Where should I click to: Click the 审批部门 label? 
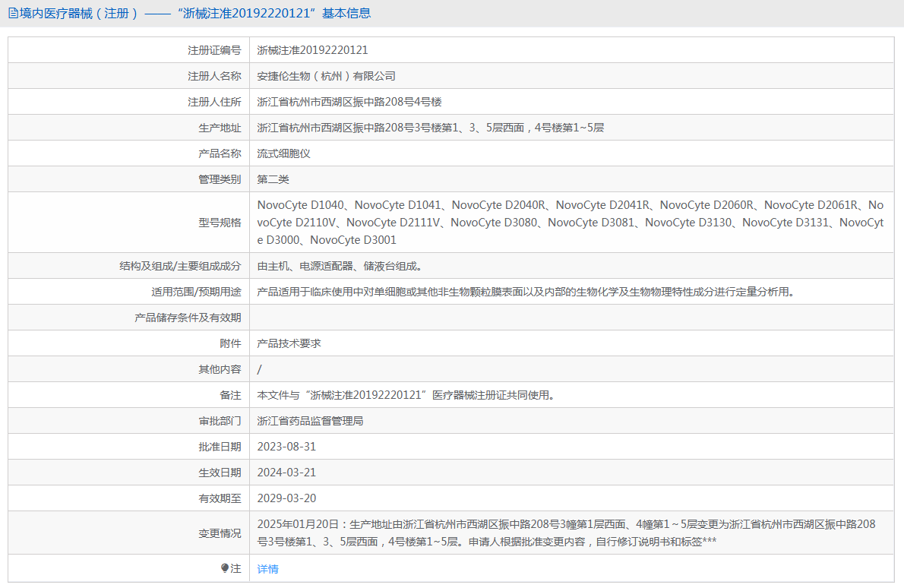220,421
